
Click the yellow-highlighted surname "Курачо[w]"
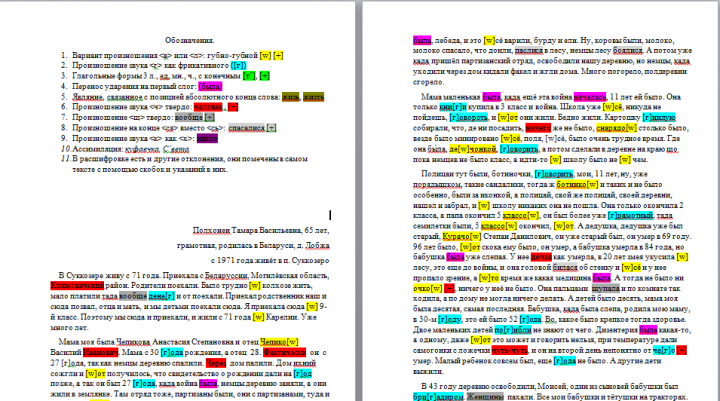(462, 236)
